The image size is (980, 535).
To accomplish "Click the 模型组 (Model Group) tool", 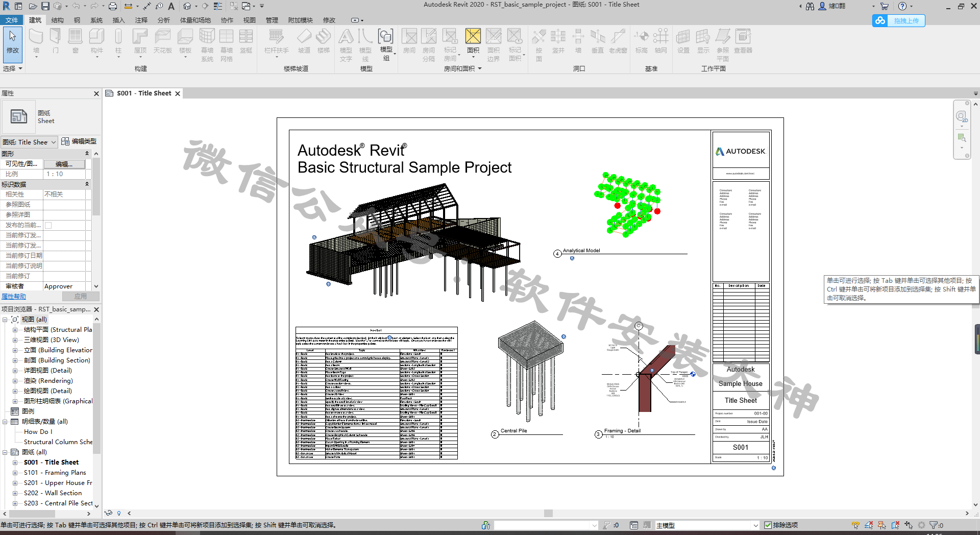I will [386, 44].
